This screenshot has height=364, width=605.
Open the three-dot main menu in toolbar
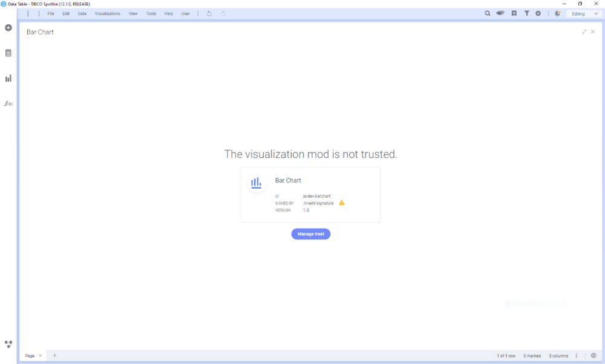click(x=28, y=13)
